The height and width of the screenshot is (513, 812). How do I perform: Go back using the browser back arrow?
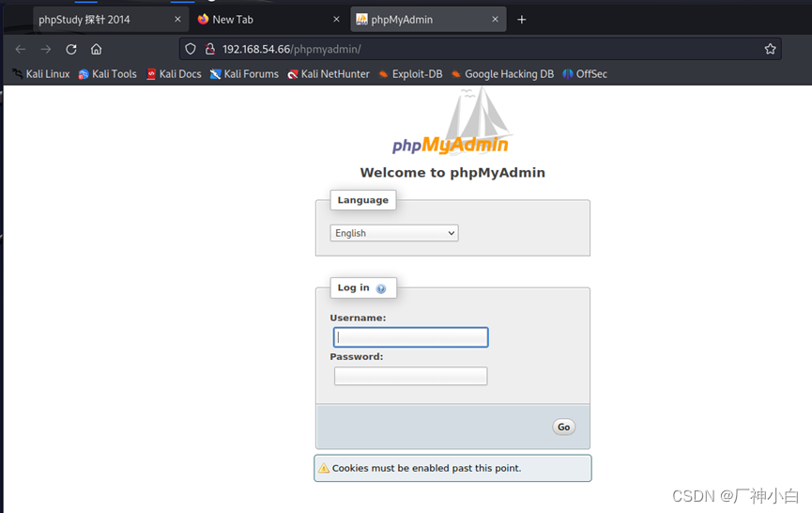(x=21, y=49)
